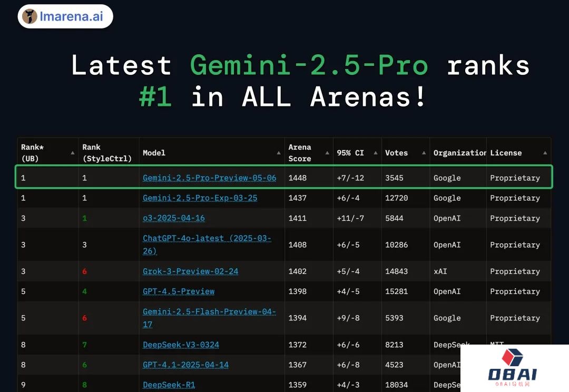Click votes count 3545
Image resolution: width=569 pixels, height=392 pixels.
(394, 178)
